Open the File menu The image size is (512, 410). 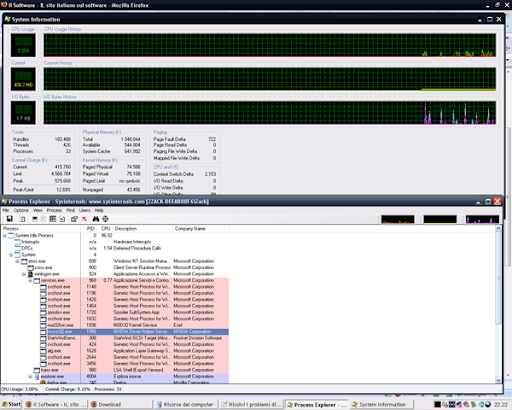[6, 210]
